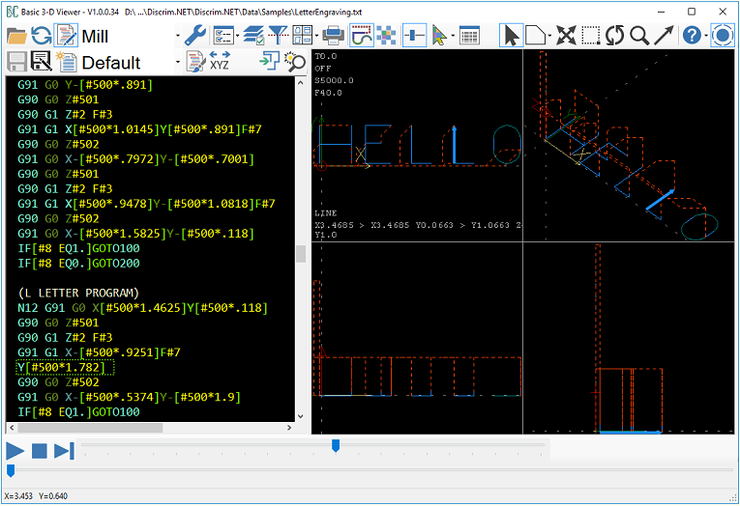Toggle the tool path display button

(361, 36)
